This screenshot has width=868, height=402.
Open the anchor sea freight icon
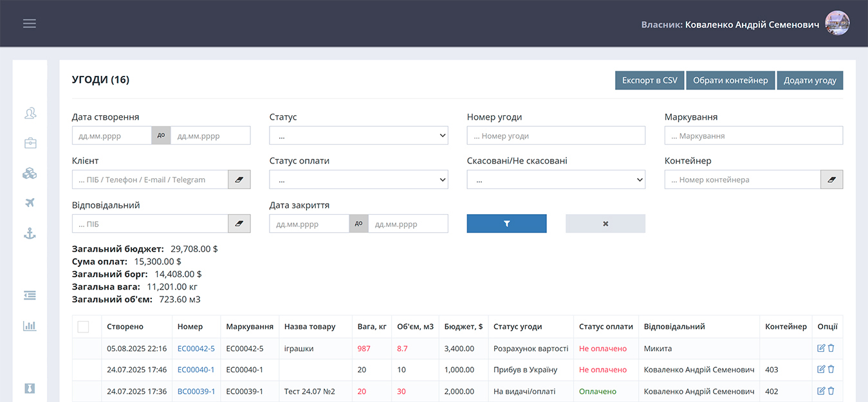click(30, 233)
